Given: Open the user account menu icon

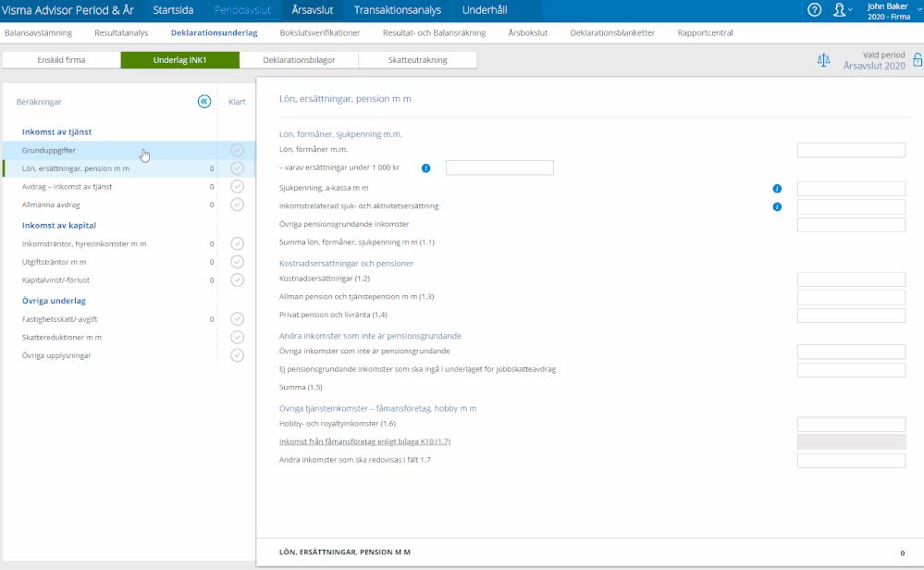Looking at the screenshot, I should coord(840,10).
